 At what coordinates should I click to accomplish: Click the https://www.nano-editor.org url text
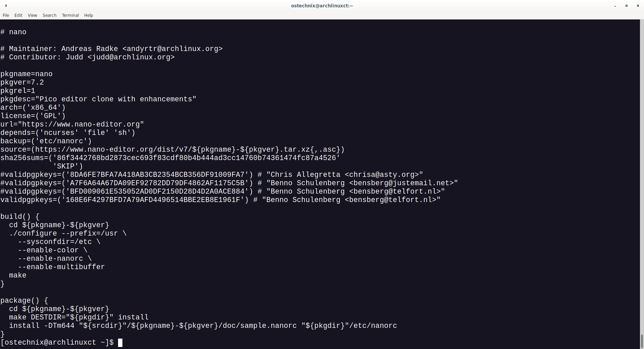81,124
